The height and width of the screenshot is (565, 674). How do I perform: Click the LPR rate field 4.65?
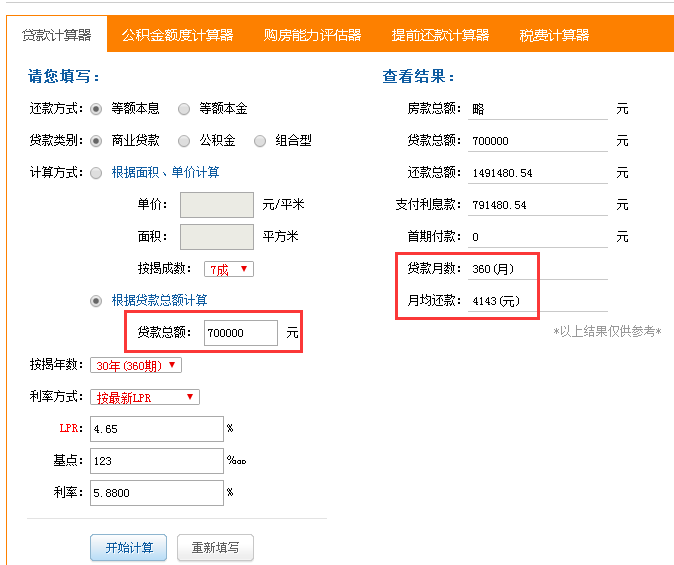(x=157, y=429)
